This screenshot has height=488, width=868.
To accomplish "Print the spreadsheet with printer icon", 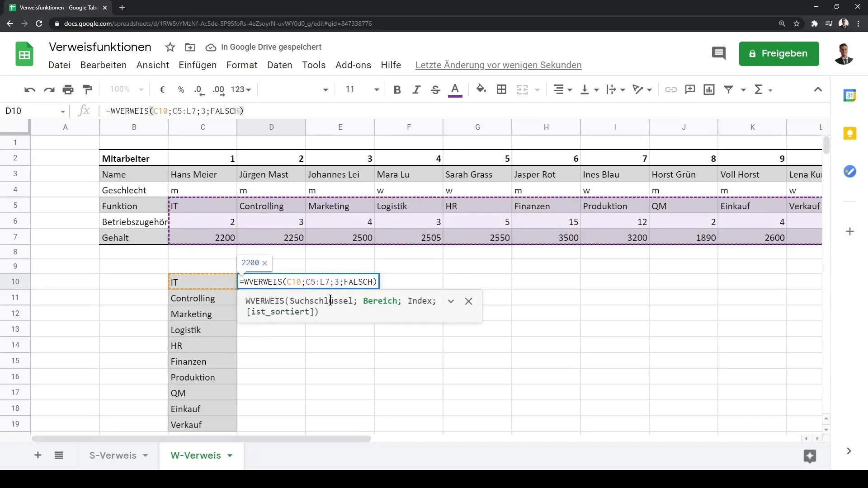I will pos(68,89).
